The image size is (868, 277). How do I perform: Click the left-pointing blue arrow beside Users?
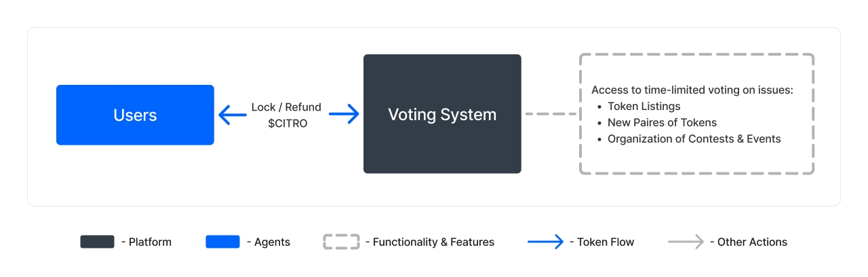tap(233, 115)
